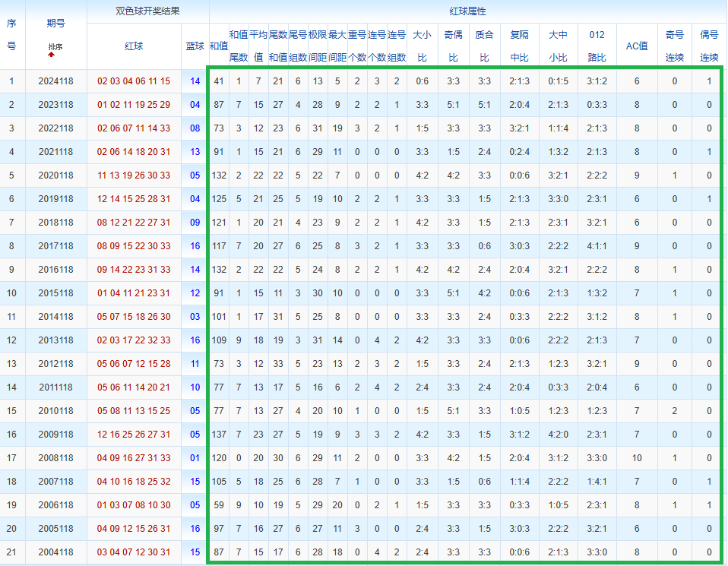The height and width of the screenshot is (566, 728).
Task: Select issue number 2010118
Action: (55, 411)
